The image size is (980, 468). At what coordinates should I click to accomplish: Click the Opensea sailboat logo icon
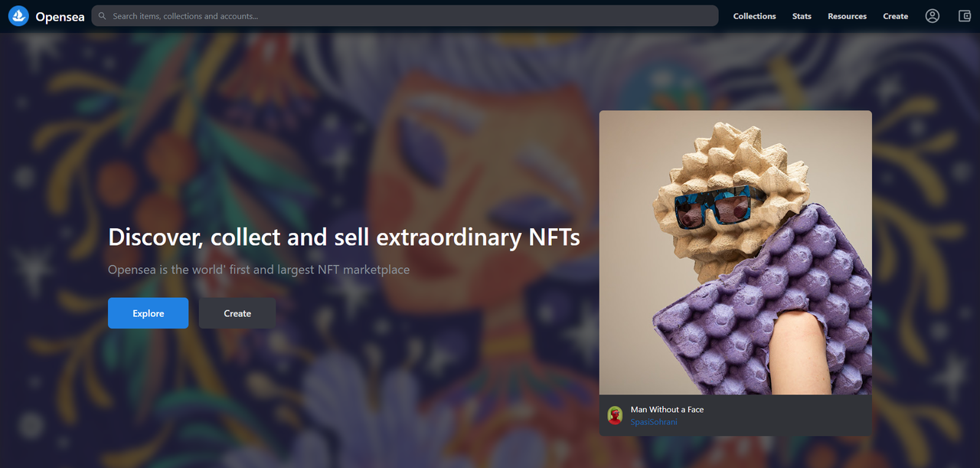tap(18, 15)
